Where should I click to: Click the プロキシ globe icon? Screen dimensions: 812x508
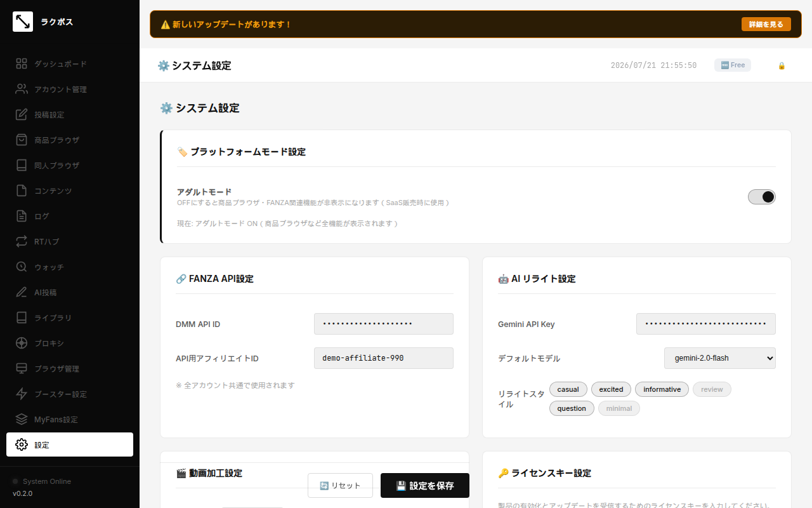click(x=22, y=343)
